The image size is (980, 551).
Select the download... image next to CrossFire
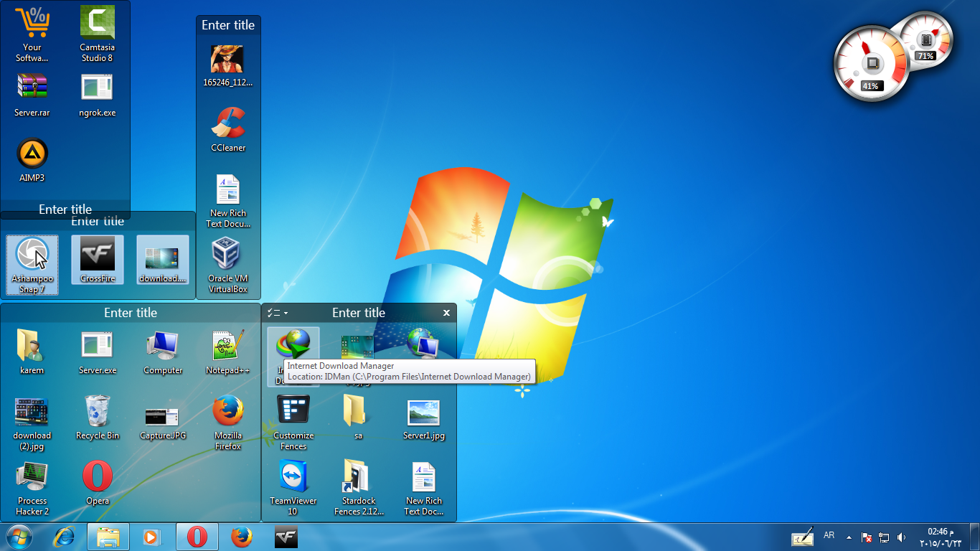coord(163,260)
